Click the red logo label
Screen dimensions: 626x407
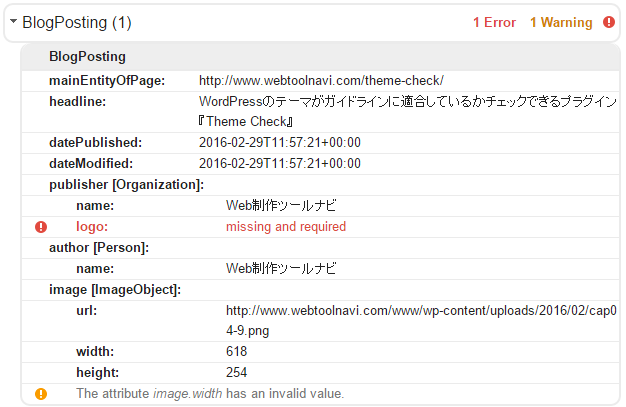(92, 227)
